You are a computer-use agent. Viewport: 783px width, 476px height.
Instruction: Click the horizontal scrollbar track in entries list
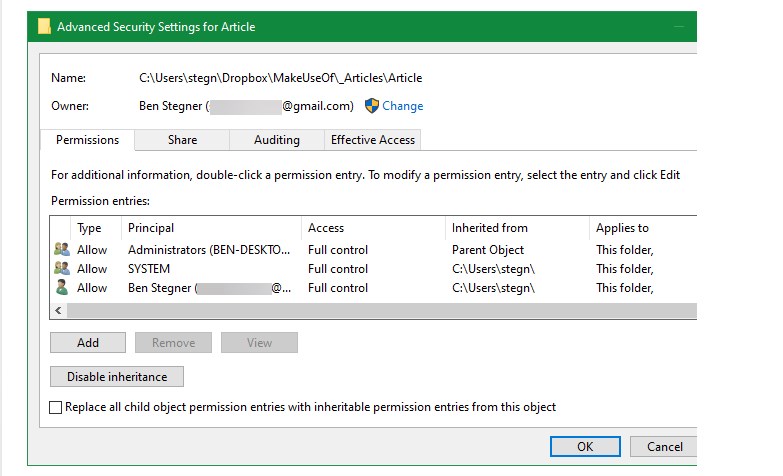click(382, 311)
